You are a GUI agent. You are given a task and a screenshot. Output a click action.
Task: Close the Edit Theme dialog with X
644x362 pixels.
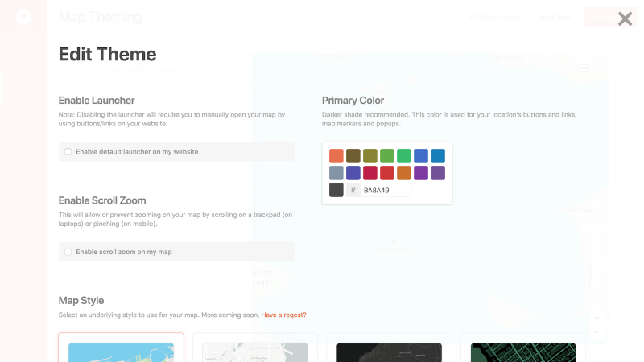(x=625, y=19)
